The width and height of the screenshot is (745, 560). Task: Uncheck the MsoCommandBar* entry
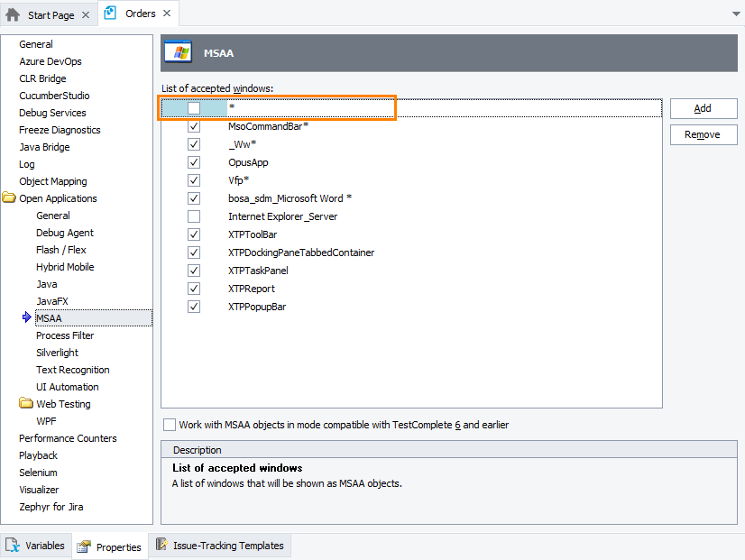193,125
